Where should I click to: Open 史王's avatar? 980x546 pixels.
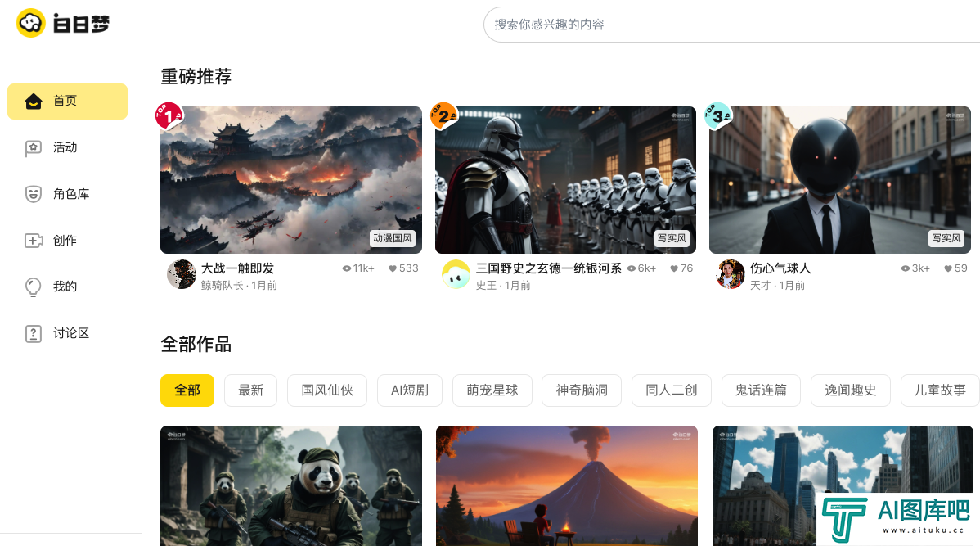[x=456, y=274]
